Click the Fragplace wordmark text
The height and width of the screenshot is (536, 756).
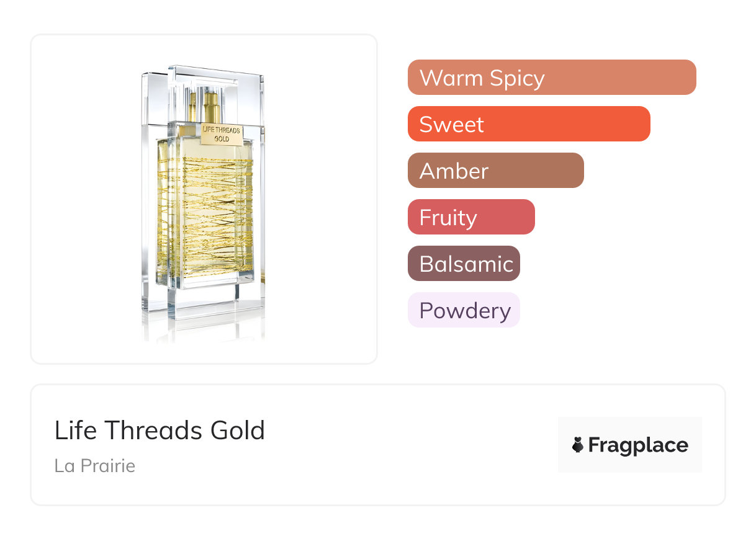click(x=637, y=445)
